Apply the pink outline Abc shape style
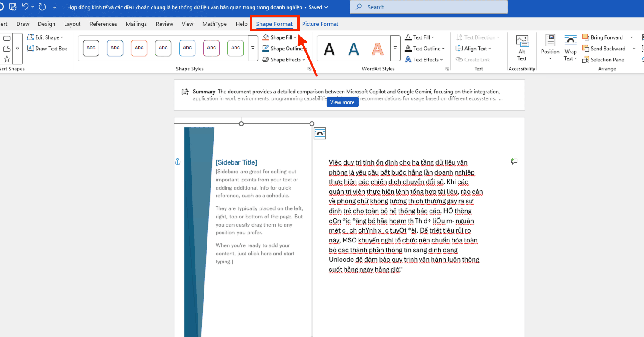The image size is (644, 337). [x=211, y=48]
